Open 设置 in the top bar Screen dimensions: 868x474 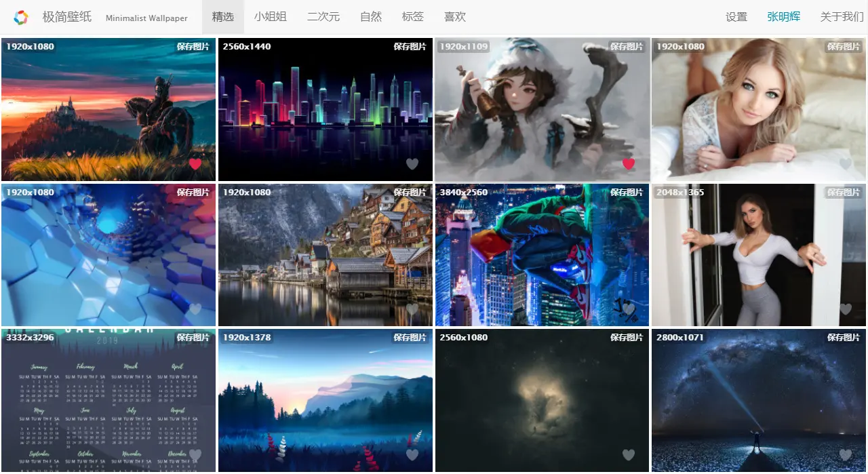click(736, 17)
